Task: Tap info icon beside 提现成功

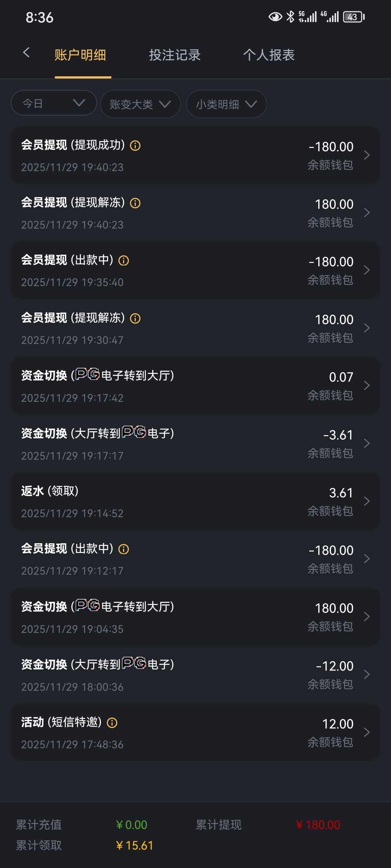Action: point(135,146)
